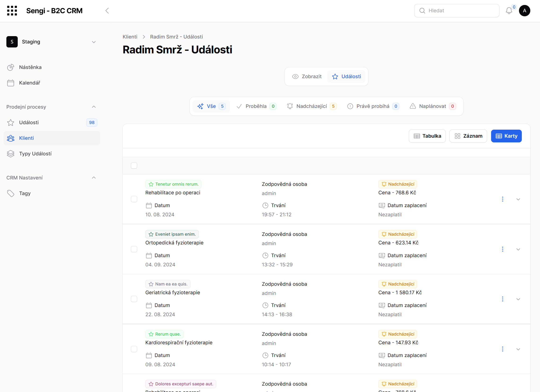Open the Staging workspace dropdown
The height and width of the screenshot is (392, 540).
coord(94,42)
